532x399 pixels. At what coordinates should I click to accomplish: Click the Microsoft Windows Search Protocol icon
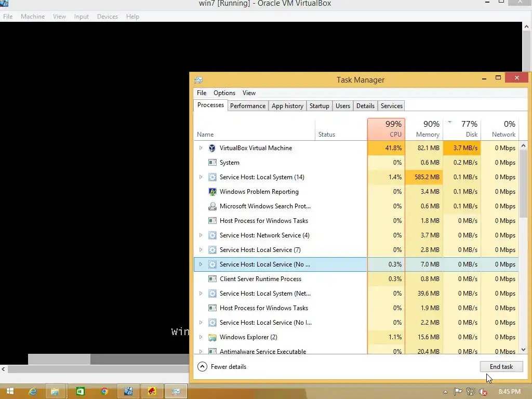click(212, 206)
